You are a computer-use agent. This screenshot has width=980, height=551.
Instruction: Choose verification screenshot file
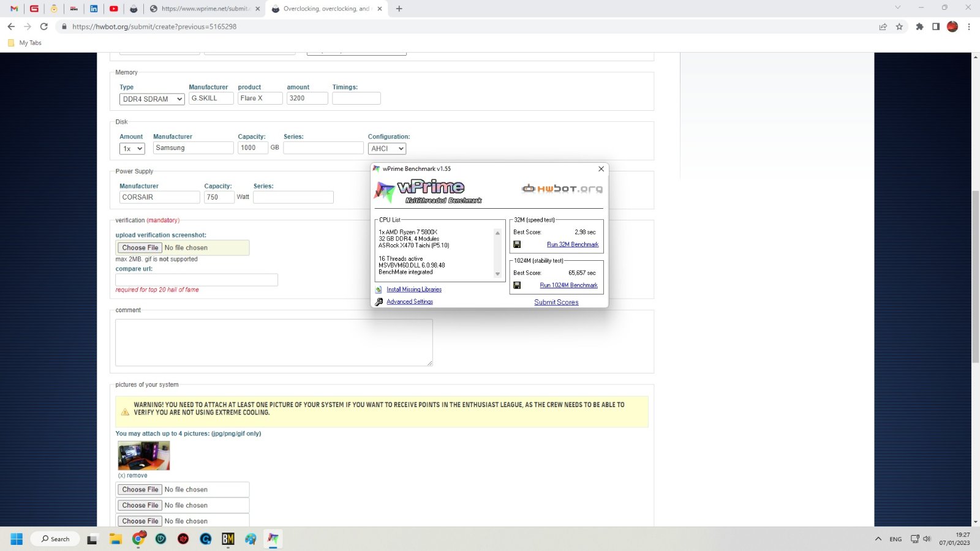140,247
